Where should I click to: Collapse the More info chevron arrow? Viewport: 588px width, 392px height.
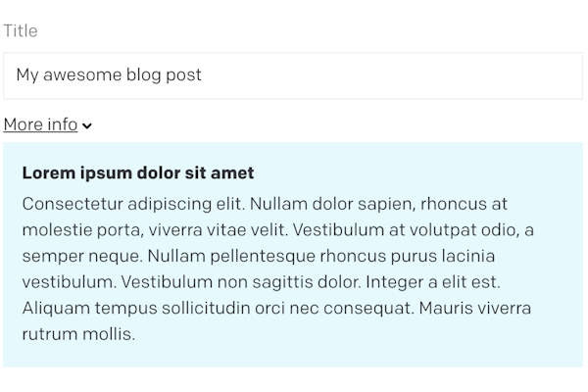87,126
